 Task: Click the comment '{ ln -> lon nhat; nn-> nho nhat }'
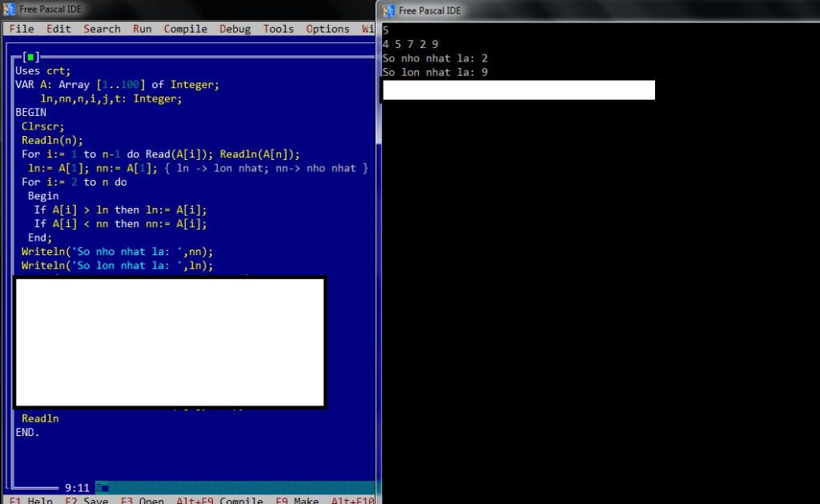click(x=266, y=168)
